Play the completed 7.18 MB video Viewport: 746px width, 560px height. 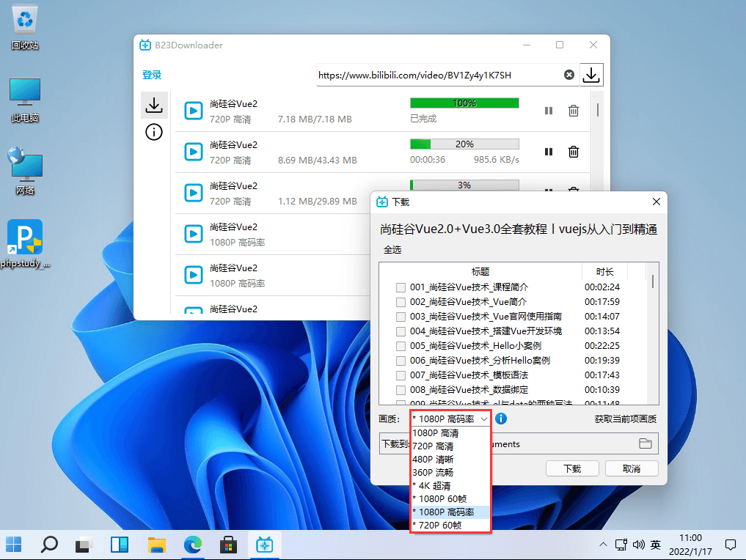(x=194, y=111)
